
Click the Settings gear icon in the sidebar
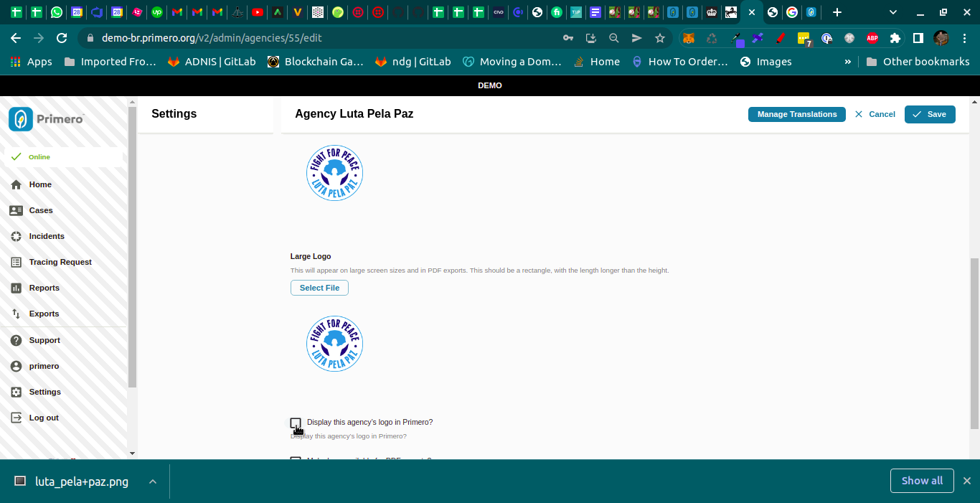click(x=17, y=392)
